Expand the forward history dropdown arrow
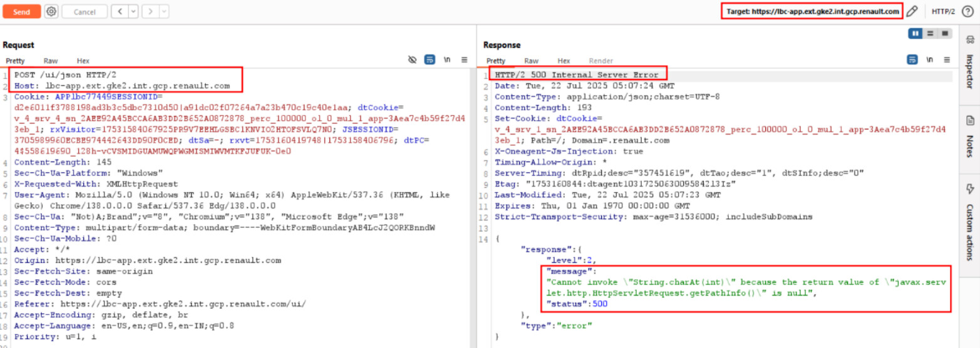The width and height of the screenshot is (980, 348). (x=163, y=11)
